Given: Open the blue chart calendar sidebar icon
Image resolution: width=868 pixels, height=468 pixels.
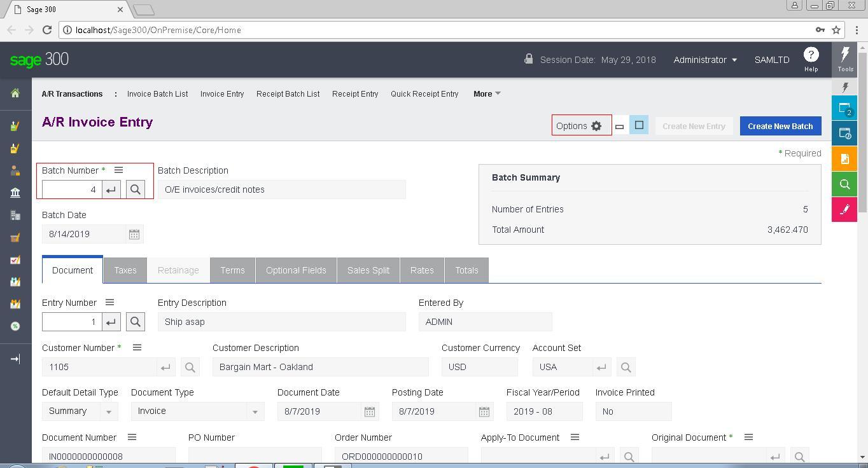Looking at the screenshot, I should click(15, 282).
